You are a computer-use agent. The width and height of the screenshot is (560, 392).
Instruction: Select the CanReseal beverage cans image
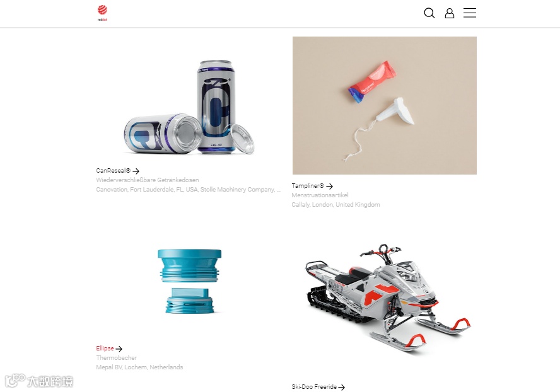pyautogui.click(x=189, y=107)
